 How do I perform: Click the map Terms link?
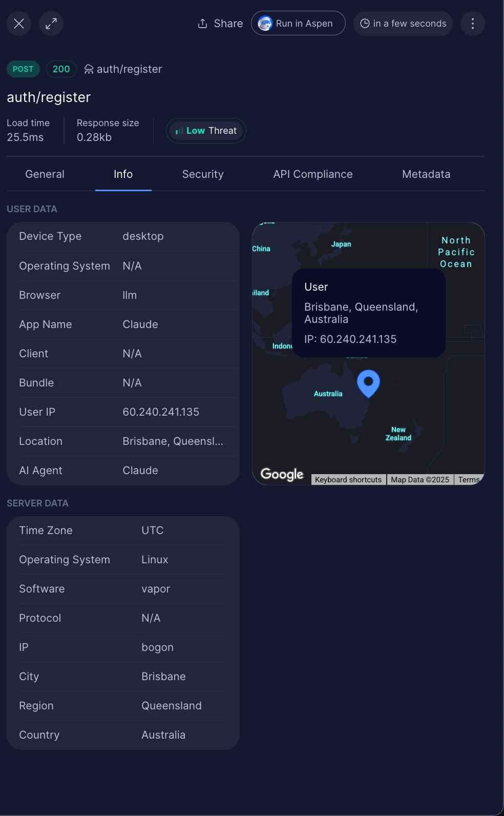click(x=469, y=480)
